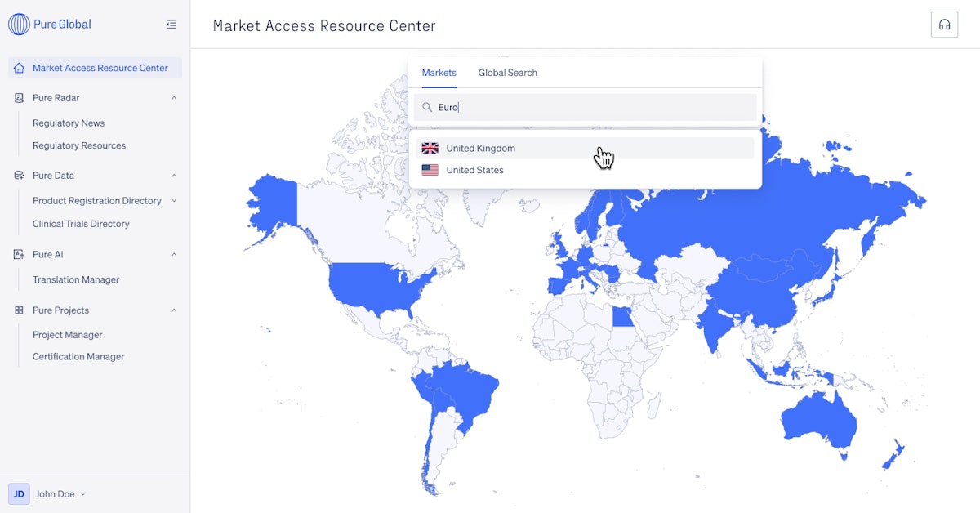Open Regulatory News
This screenshot has height=513, width=980.
pos(68,123)
